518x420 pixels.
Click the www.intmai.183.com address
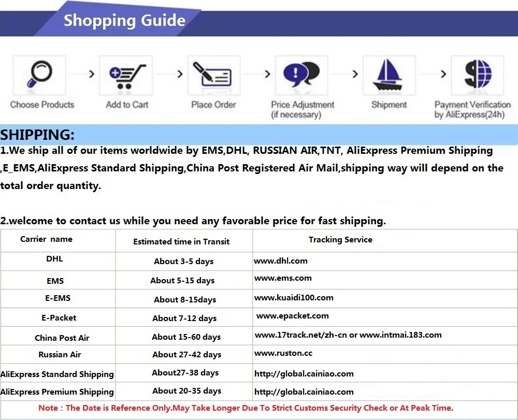tap(400, 335)
